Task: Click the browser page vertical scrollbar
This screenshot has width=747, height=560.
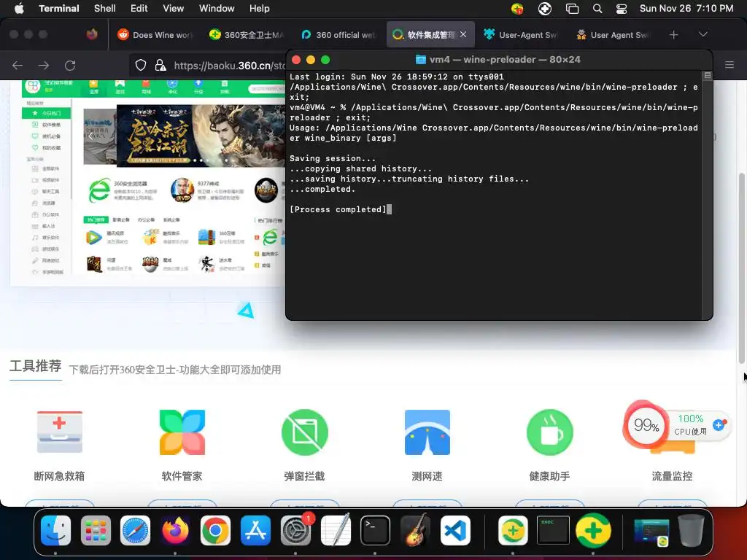Action: pyautogui.click(x=741, y=267)
